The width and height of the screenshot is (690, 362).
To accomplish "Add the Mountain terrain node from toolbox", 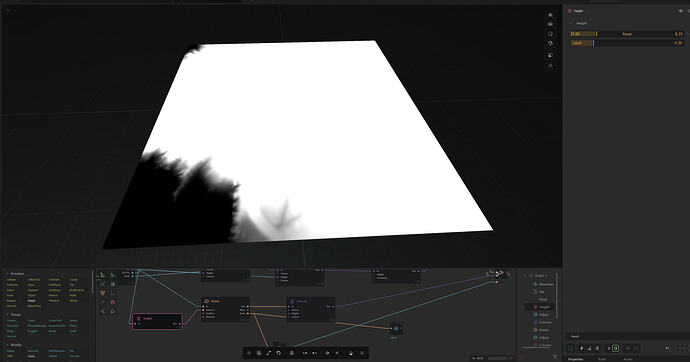I will coord(13,326).
